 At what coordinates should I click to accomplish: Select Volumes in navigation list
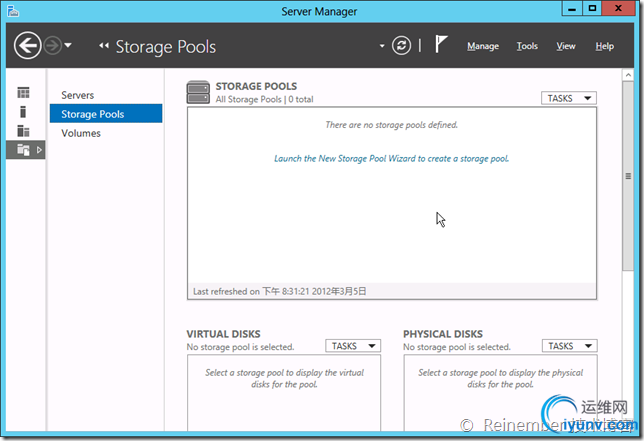point(106,133)
